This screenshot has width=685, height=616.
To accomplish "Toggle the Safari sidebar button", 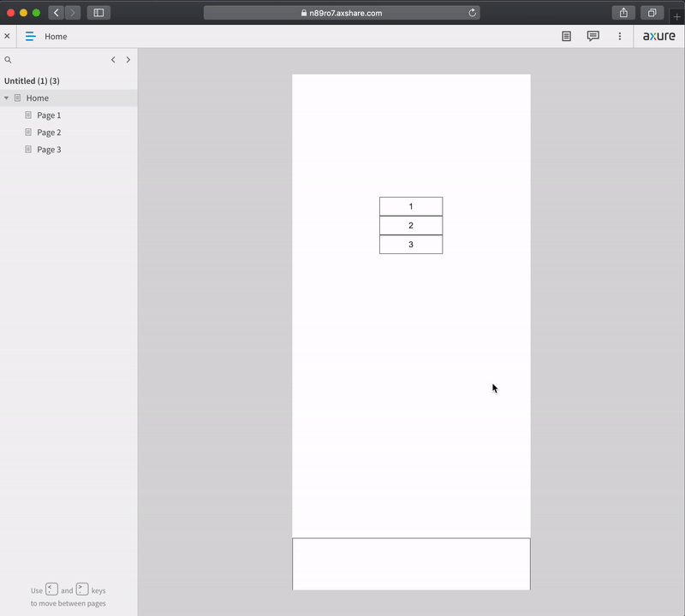I will (98, 13).
